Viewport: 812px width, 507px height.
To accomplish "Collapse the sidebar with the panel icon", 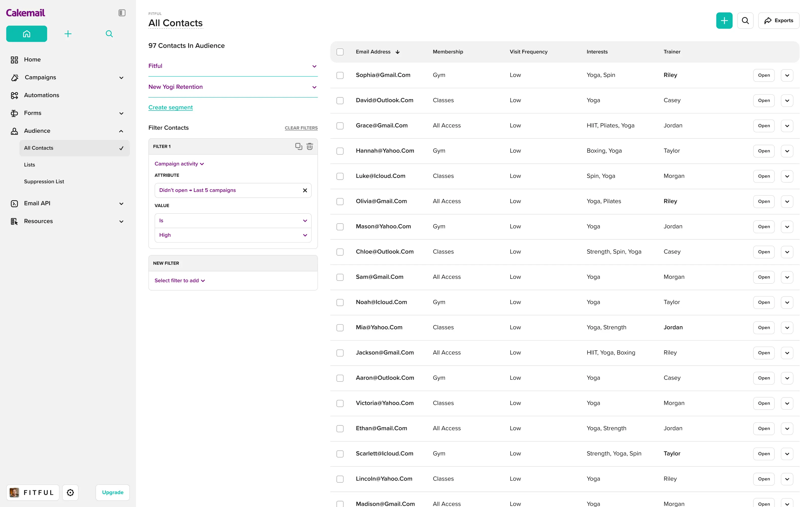I will coord(122,13).
